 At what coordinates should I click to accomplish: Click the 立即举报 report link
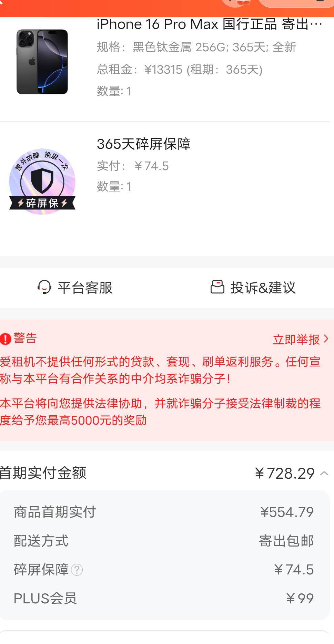(x=296, y=340)
